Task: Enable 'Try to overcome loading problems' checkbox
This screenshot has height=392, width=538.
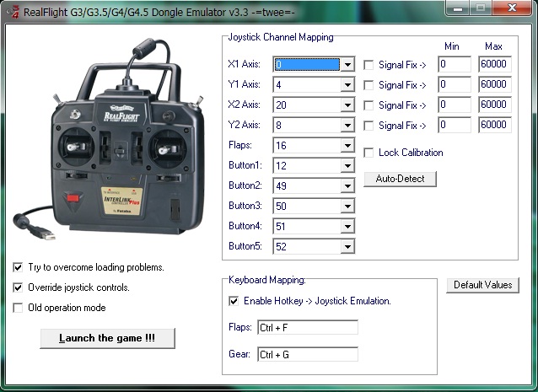Action: 18,267
